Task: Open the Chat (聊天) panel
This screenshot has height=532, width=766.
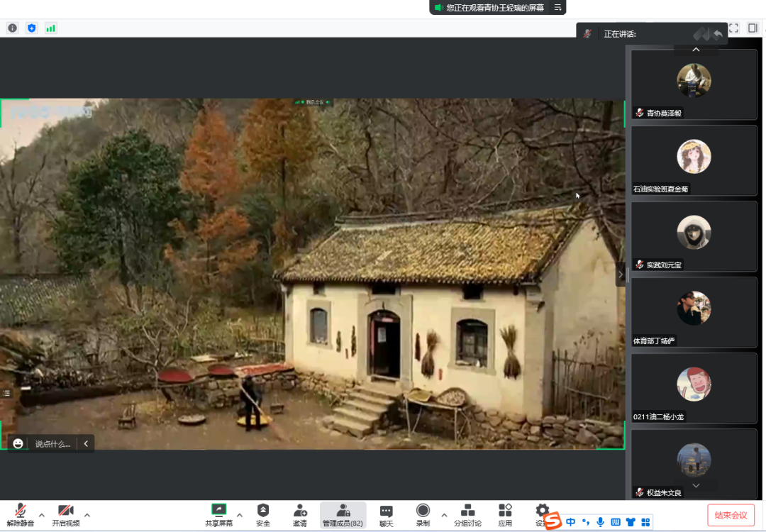Action: click(x=386, y=511)
